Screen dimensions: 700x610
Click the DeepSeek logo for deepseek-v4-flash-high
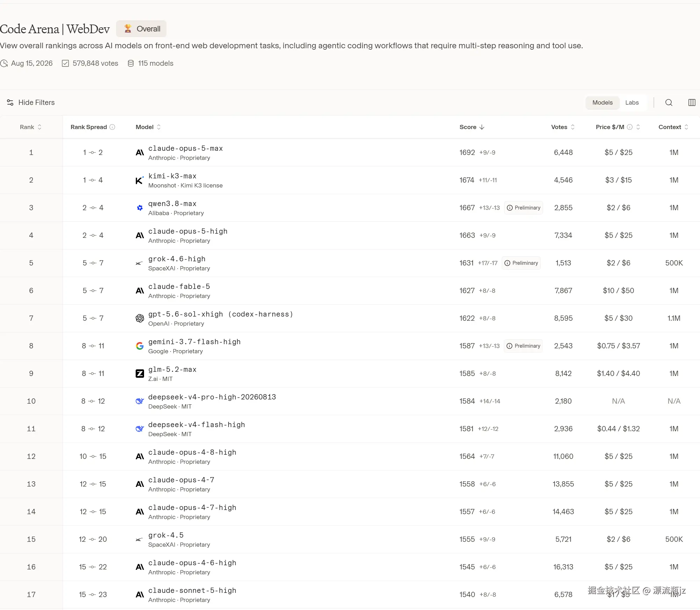coord(140,429)
